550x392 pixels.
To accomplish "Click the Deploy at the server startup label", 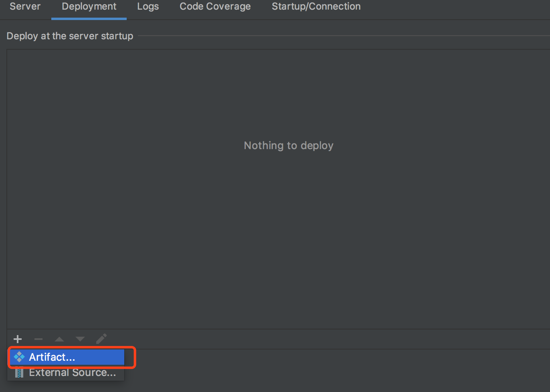I will tap(70, 36).
